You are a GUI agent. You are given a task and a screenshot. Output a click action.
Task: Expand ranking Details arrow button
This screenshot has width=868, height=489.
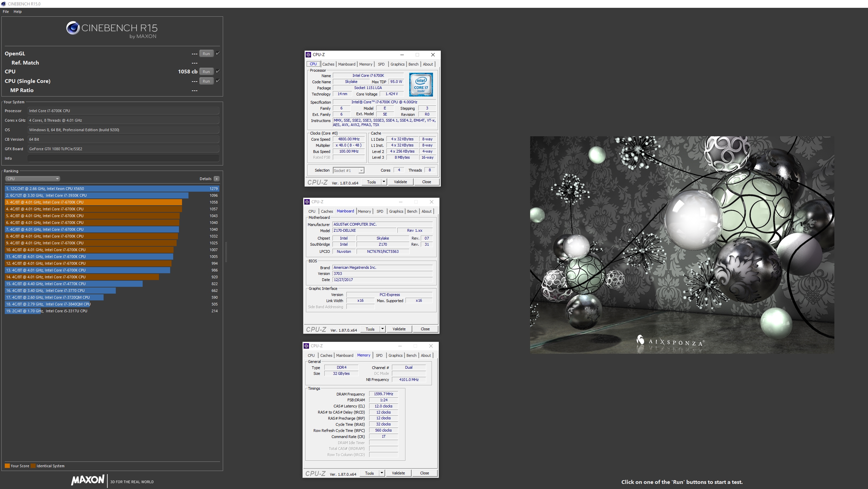tap(217, 179)
